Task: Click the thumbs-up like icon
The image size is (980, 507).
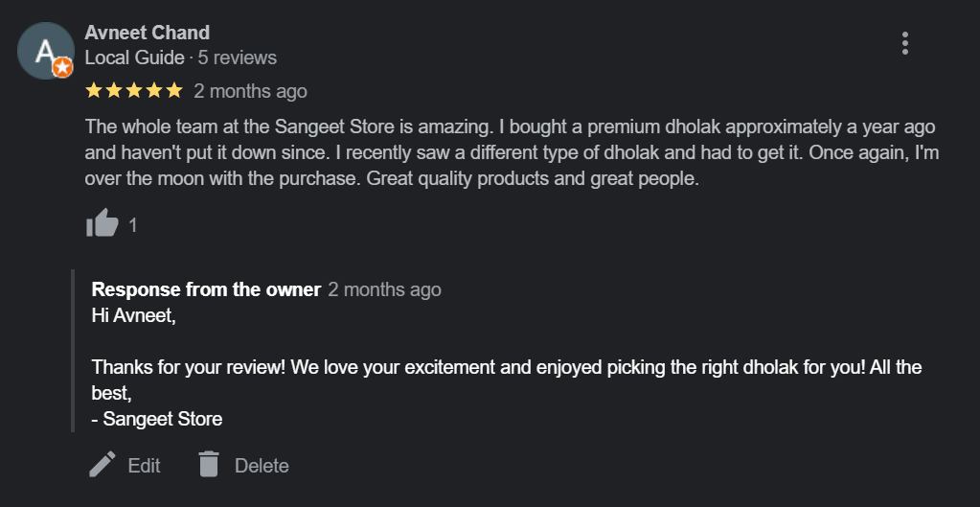Action: (x=102, y=224)
